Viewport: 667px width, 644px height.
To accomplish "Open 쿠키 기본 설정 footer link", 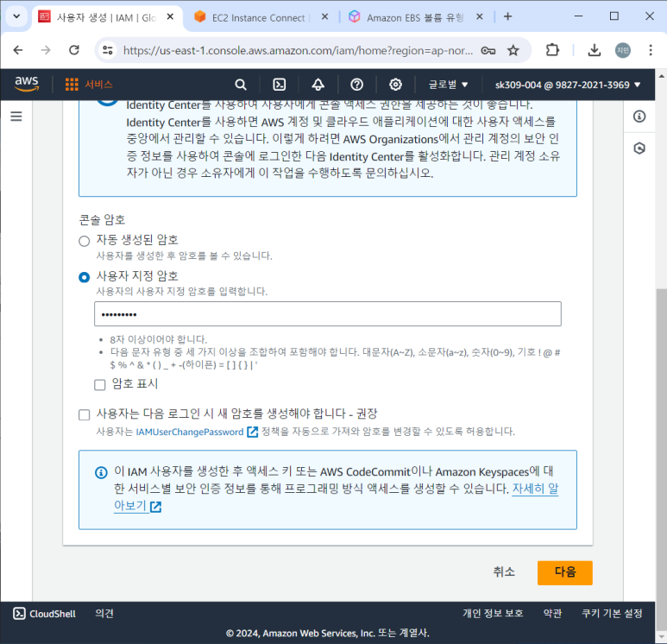I will pyautogui.click(x=612, y=613).
